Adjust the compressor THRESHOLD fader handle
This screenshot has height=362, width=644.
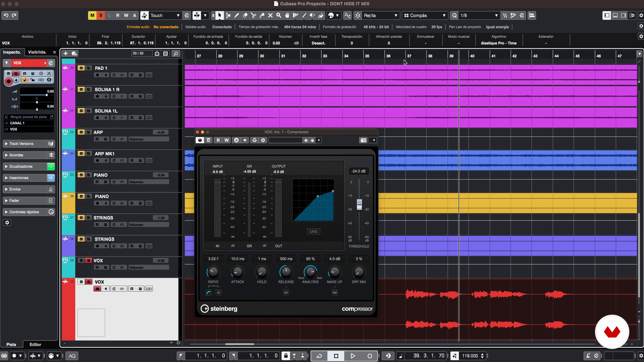click(359, 204)
